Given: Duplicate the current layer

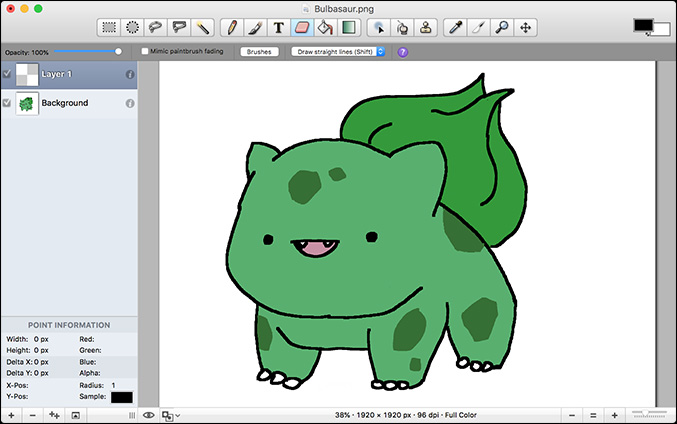Looking at the screenshot, I should coord(54,415).
